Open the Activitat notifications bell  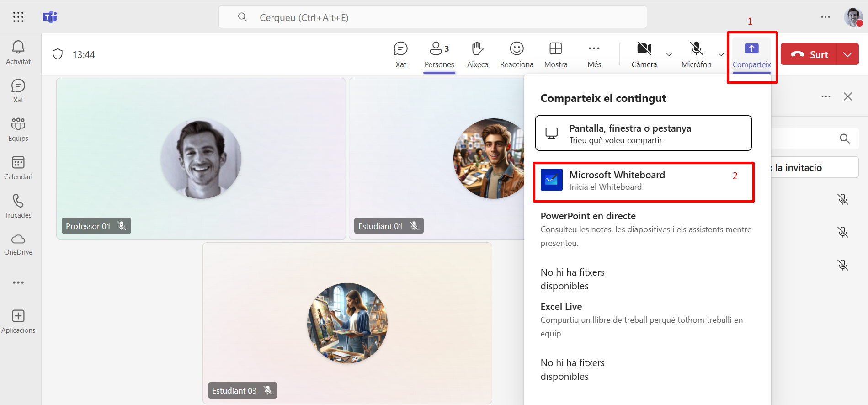click(x=18, y=52)
